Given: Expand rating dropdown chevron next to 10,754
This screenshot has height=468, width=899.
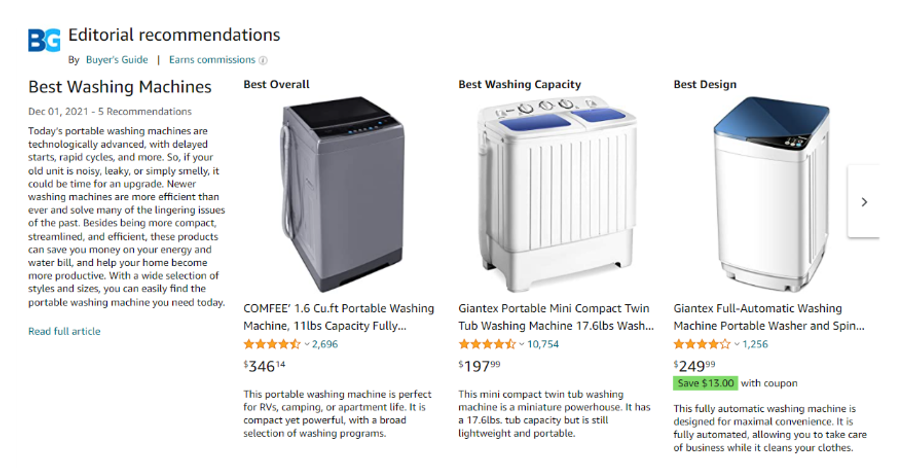Looking at the screenshot, I should [x=522, y=345].
